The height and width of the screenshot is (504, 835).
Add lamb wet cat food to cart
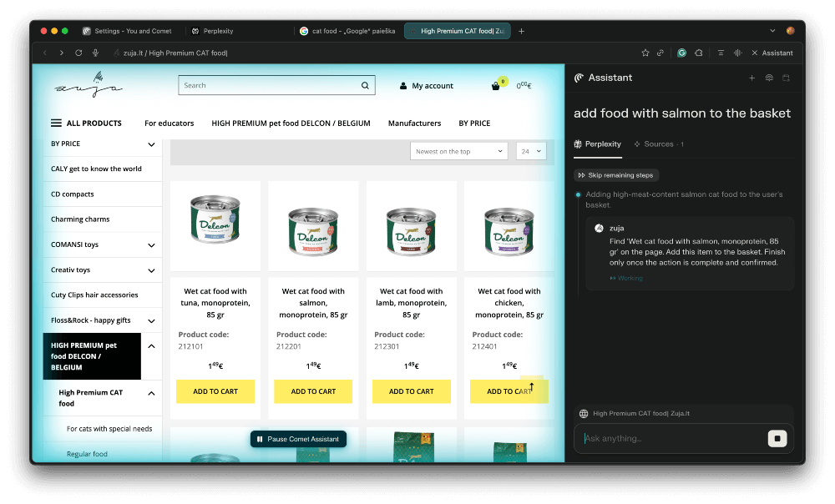coord(411,391)
